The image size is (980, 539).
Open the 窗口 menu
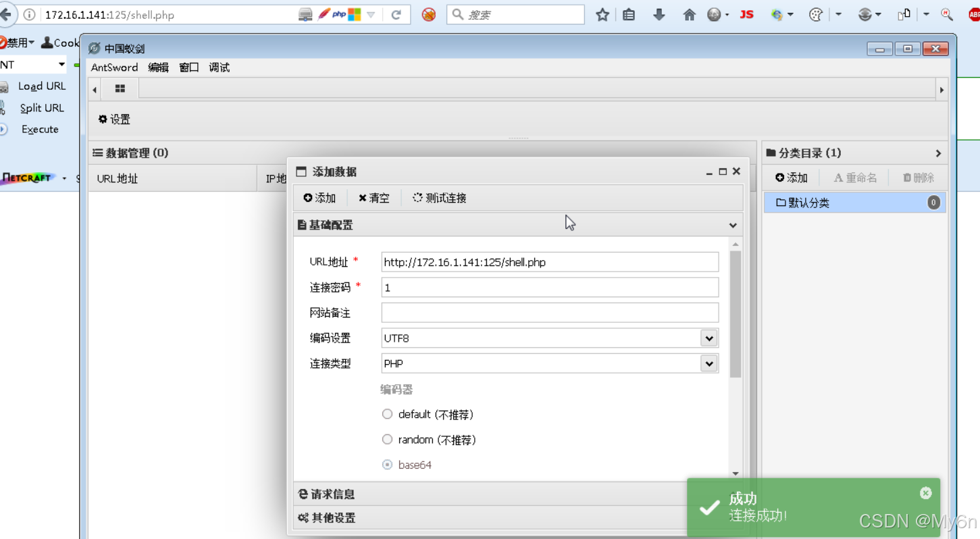coord(189,68)
